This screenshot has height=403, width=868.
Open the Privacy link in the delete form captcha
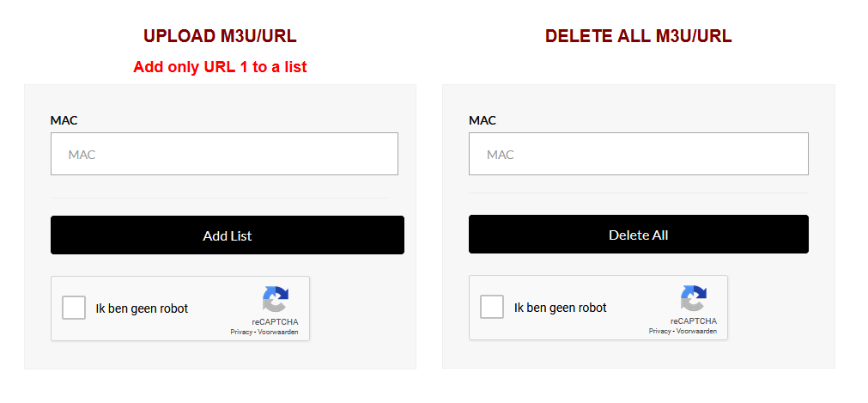click(x=659, y=331)
